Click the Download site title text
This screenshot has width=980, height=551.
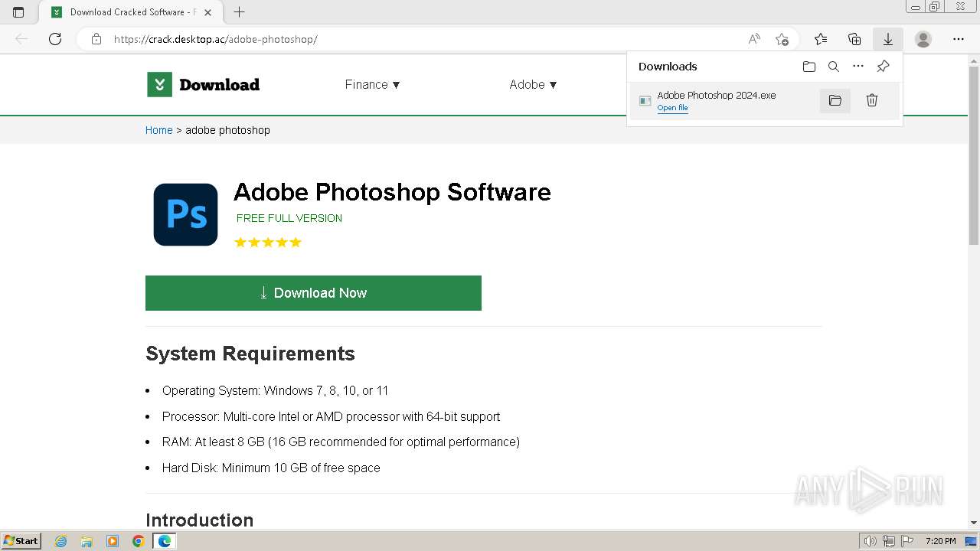pyautogui.click(x=219, y=84)
